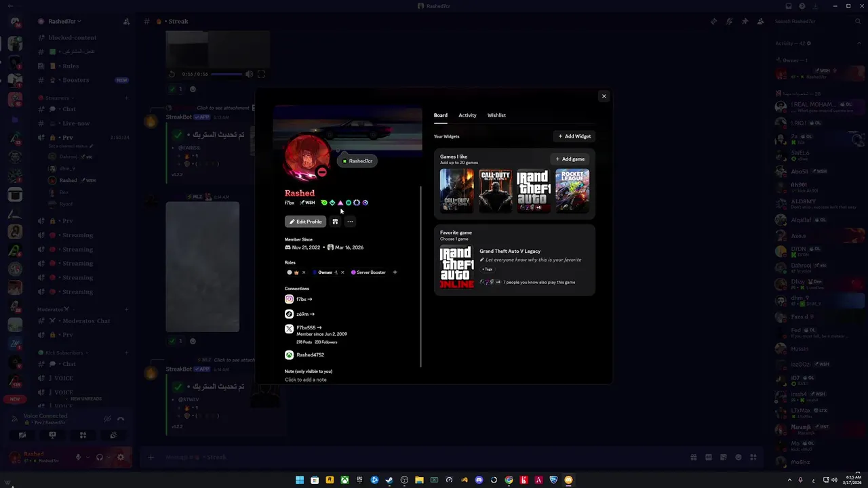Open the Windows Start menu

[300, 480]
